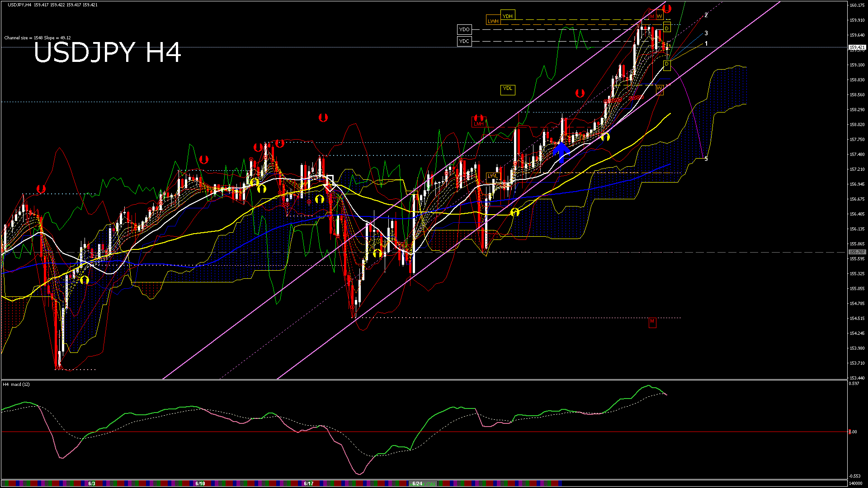Viewport: 868px width, 488px height.
Task: Click the leftmost yellow up-arrow signal
Action: pyautogui.click(x=85, y=280)
